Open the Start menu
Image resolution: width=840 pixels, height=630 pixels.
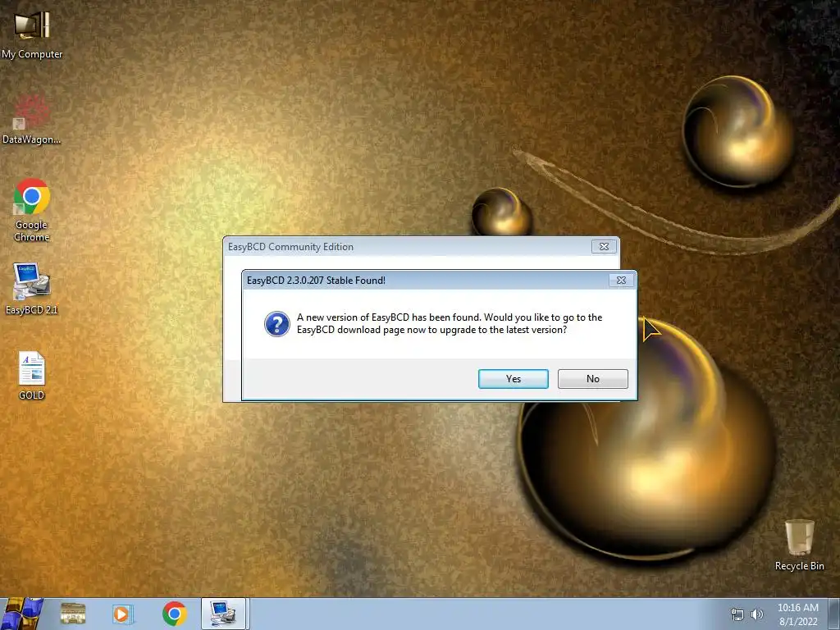click(x=21, y=614)
